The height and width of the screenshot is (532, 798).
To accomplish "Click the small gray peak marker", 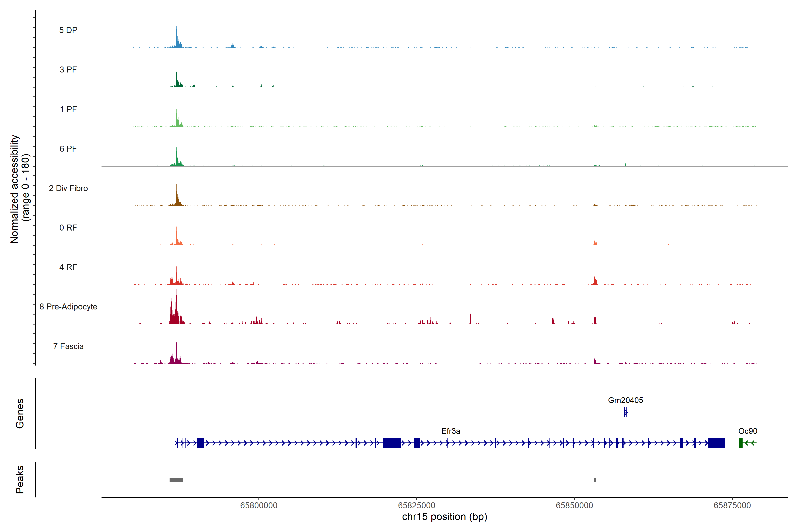I will [595, 480].
